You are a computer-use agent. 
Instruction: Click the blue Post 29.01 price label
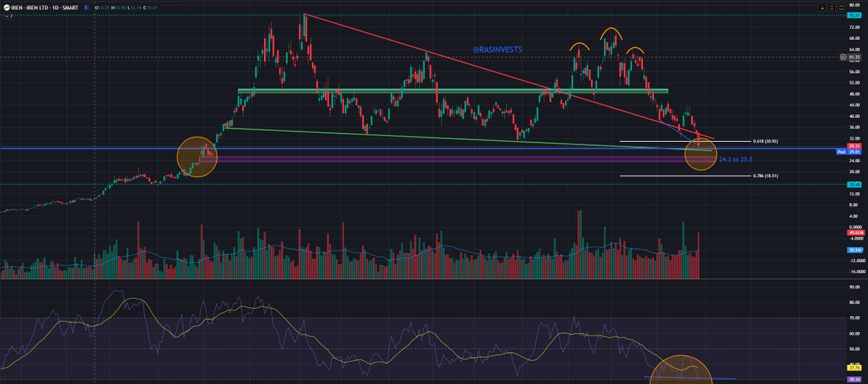[848, 152]
